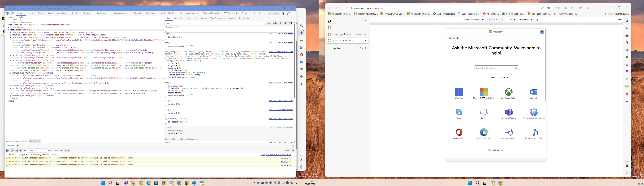Expand more DevTools tabs chevron
This screenshot has width=644, height=186.
(x=254, y=13)
